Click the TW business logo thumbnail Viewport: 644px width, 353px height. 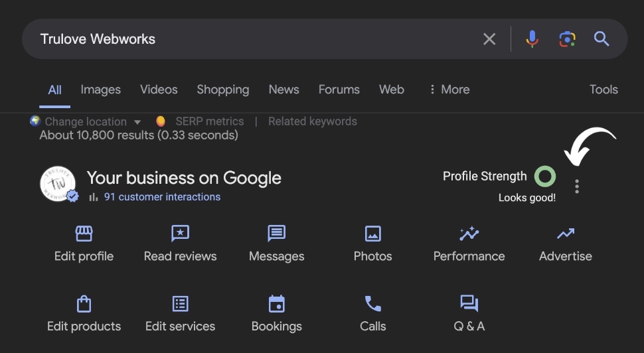[x=58, y=184]
